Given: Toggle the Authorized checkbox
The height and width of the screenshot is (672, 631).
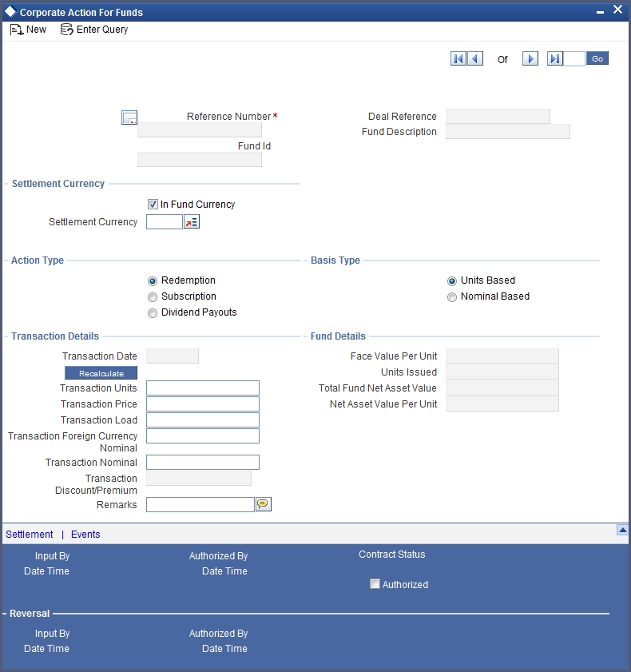Looking at the screenshot, I should 375,584.
